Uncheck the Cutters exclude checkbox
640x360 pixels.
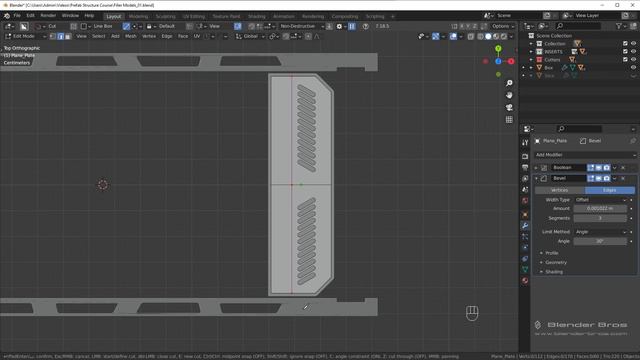coord(625,60)
